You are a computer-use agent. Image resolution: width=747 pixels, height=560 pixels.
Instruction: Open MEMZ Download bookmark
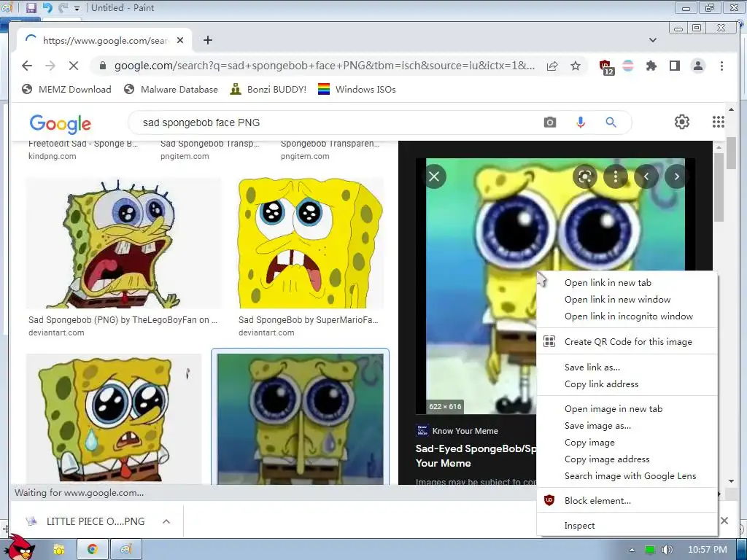click(66, 90)
